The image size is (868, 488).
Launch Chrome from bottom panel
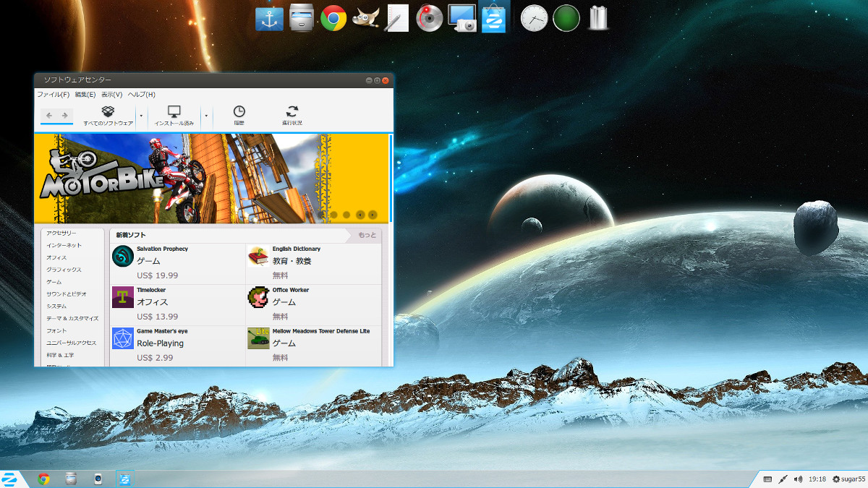pyautogui.click(x=43, y=479)
